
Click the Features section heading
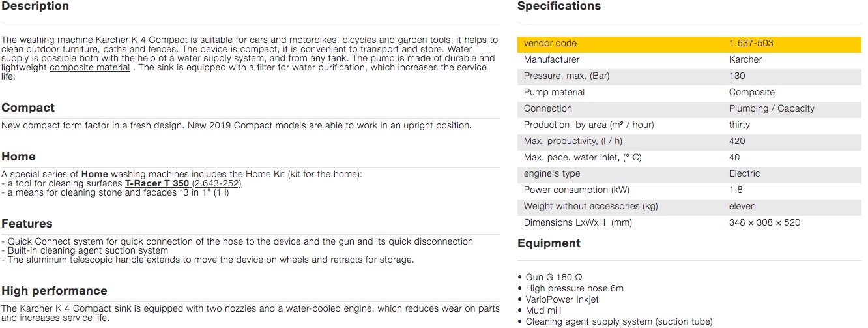pos(27,224)
